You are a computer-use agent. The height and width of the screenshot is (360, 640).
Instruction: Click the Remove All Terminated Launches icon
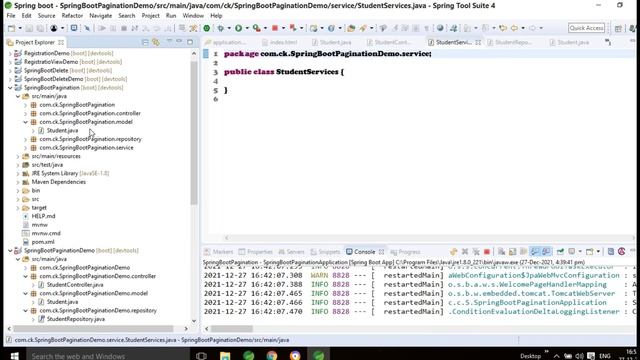click(x=476, y=251)
